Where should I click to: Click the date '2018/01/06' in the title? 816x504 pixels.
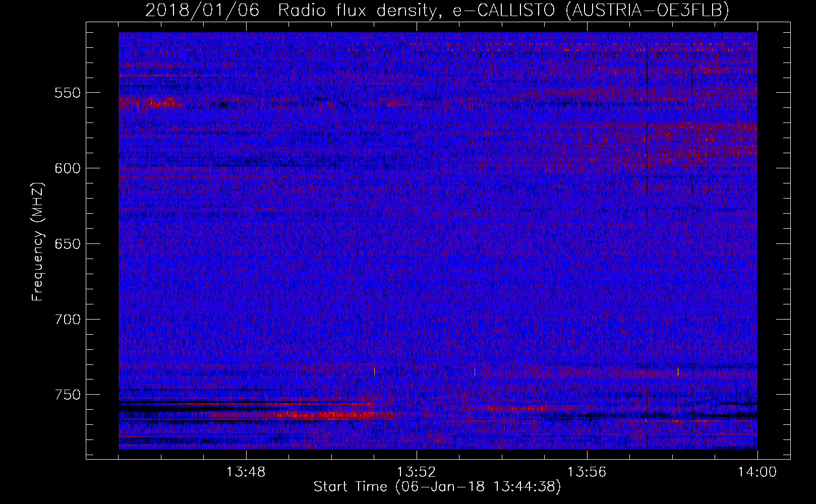(202, 10)
